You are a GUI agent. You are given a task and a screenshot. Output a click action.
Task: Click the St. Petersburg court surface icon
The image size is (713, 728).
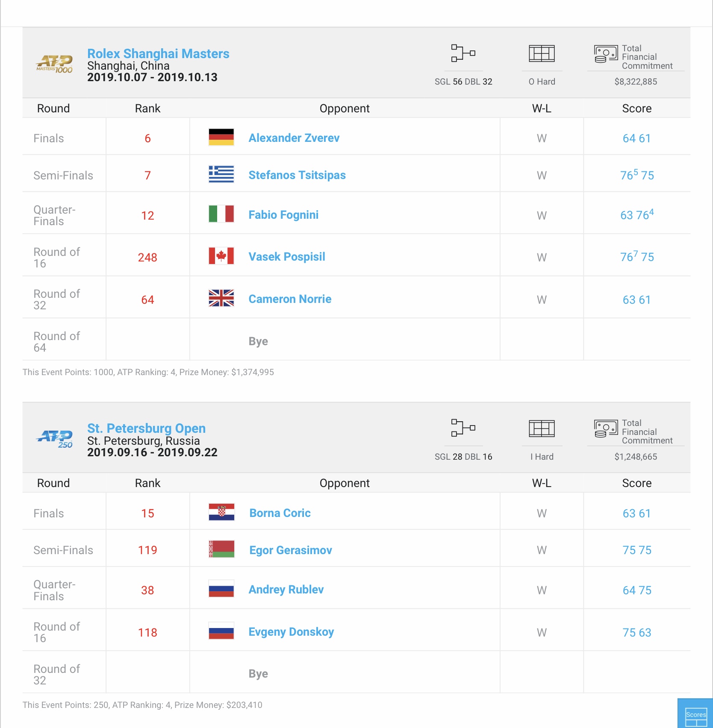pos(542,428)
